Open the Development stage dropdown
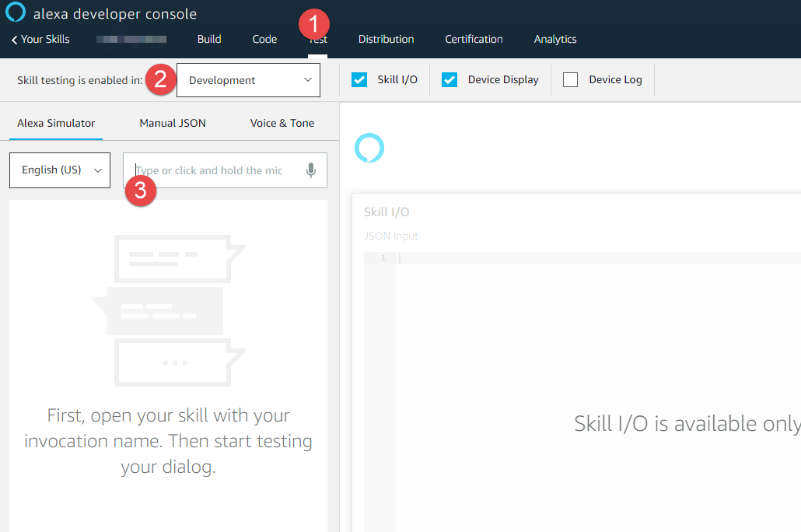This screenshot has width=801, height=532. pos(248,80)
